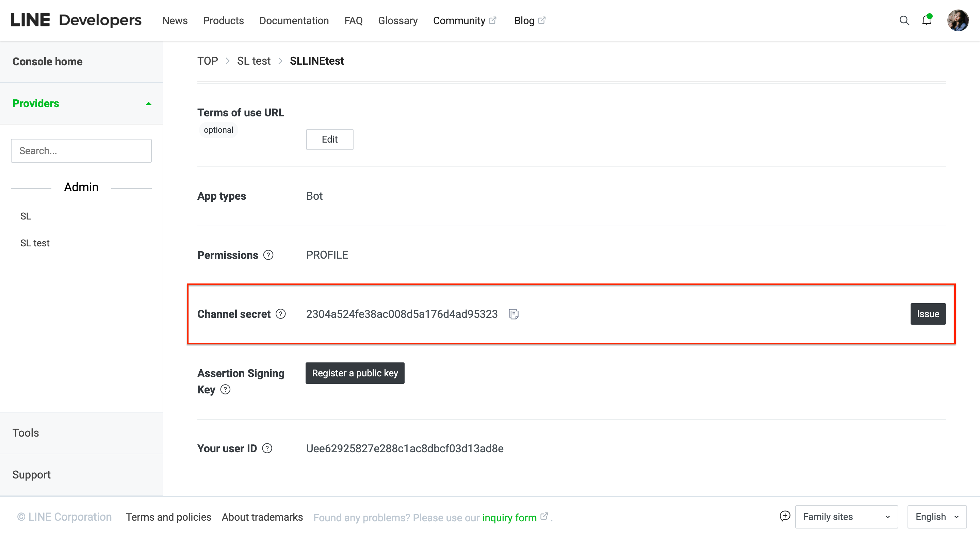Image resolution: width=980 pixels, height=537 pixels.
Task: Focus the provider Search field
Action: tap(81, 151)
